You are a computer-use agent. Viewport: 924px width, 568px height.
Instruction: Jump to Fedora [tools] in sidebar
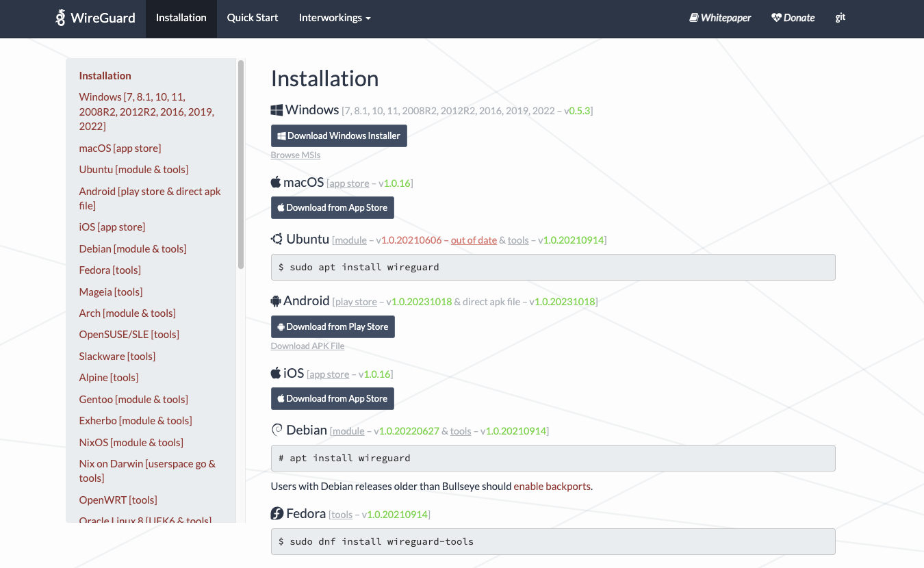tap(110, 270)
